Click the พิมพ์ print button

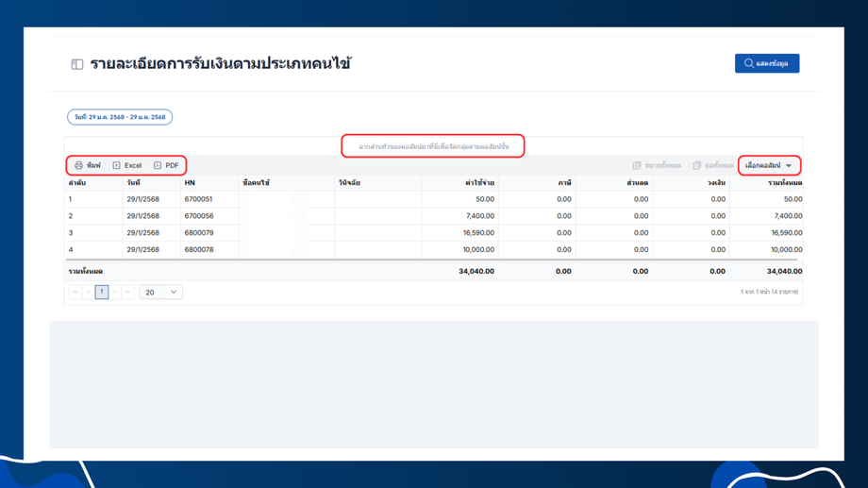click(x=88, y=165)
